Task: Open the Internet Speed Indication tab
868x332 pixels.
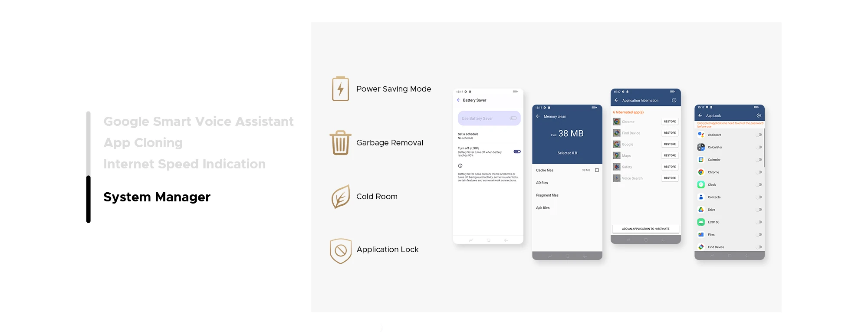Action: pyautogui.click(x=184, y=164)
